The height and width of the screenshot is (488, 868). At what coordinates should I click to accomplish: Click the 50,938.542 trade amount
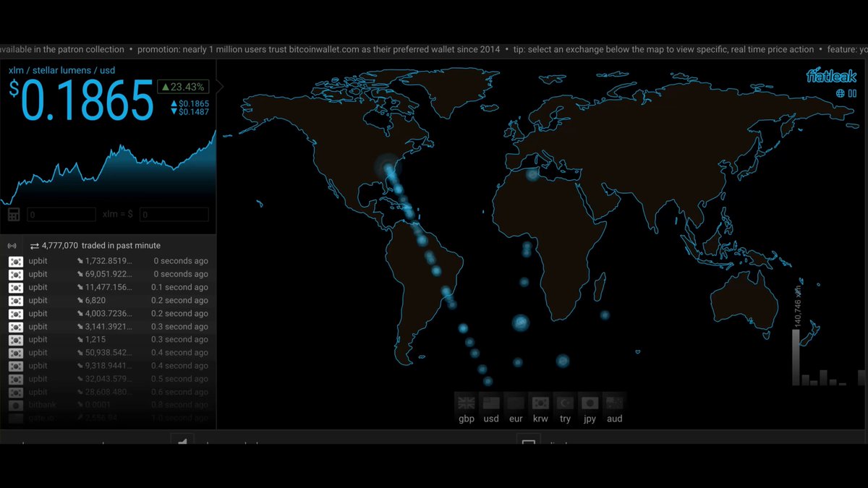point(109,353)
